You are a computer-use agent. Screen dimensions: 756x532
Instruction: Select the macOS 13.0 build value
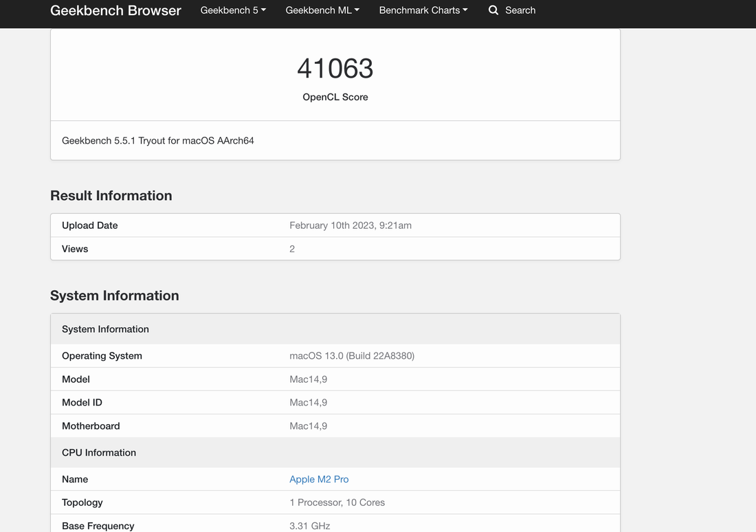352,356
